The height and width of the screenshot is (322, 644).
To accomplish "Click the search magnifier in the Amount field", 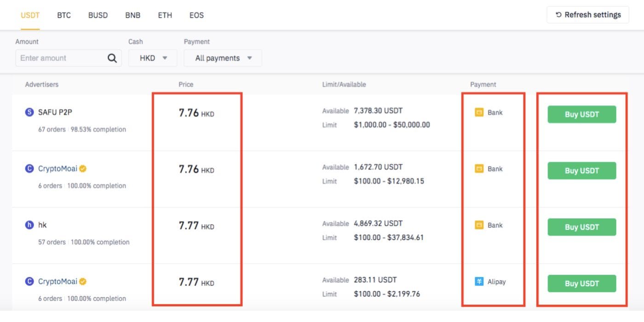I will click(112, 58).
